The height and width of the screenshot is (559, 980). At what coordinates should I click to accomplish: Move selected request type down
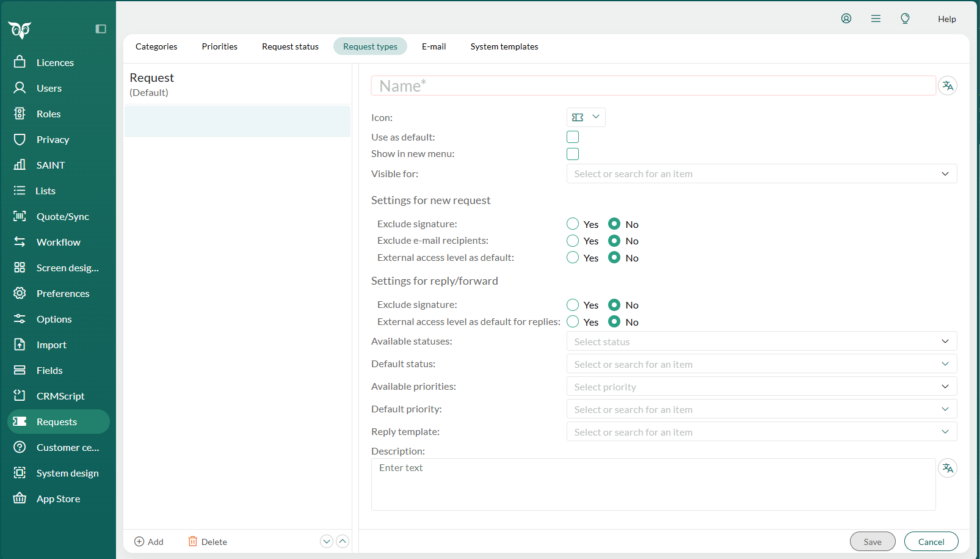[x=327, y=541]
